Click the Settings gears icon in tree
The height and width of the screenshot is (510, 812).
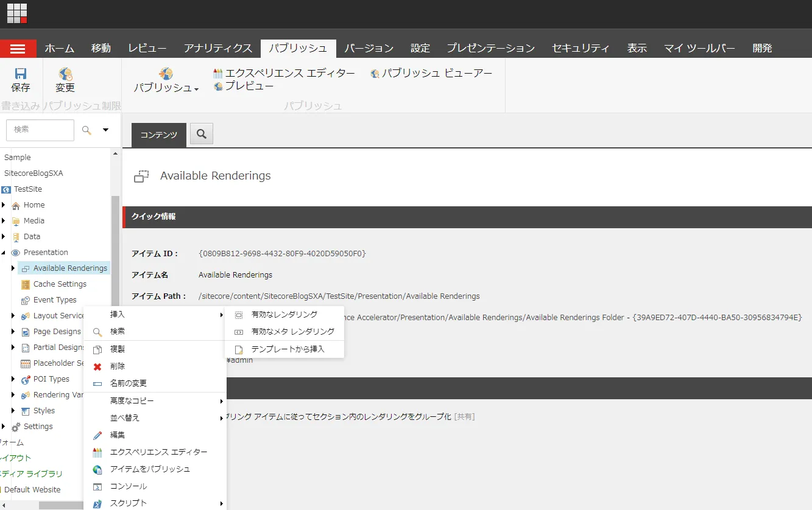click(x=16, y=427)
